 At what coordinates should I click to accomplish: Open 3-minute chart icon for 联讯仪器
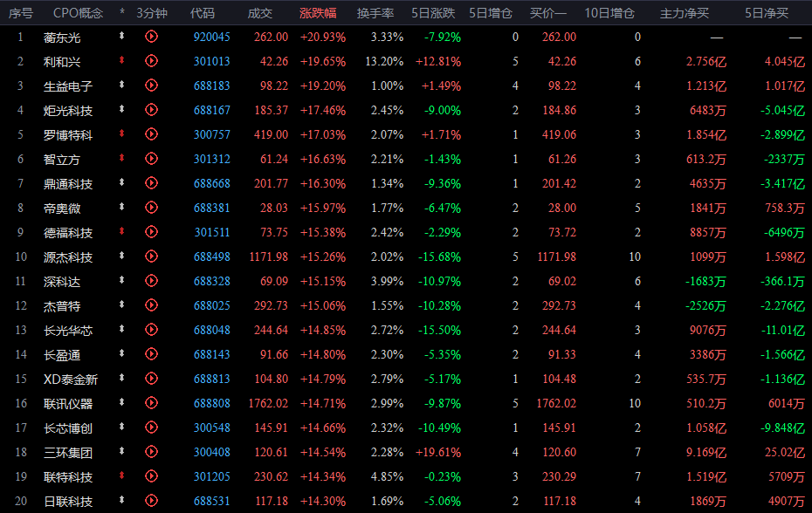click(151, 403)
